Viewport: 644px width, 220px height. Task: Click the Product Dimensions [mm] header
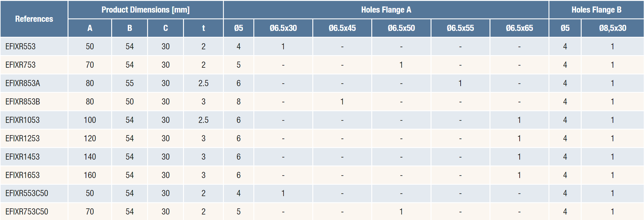click(x=146, y=10)
